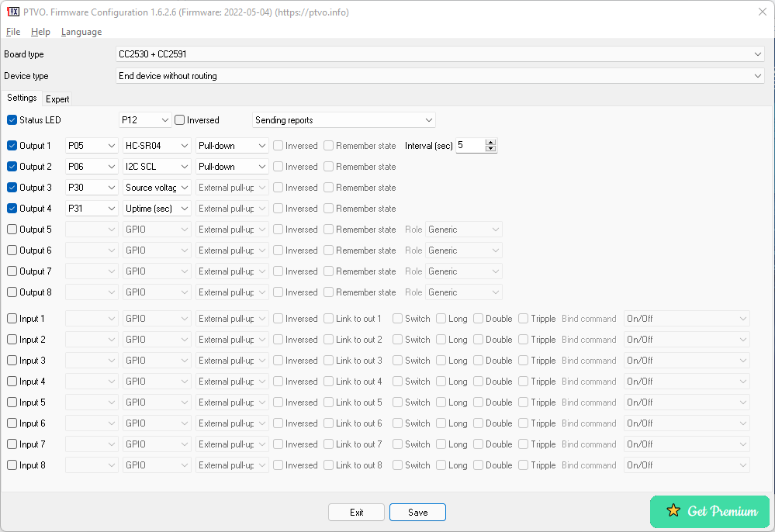
Task: Click the Exit button
Action: click(356, 512)
